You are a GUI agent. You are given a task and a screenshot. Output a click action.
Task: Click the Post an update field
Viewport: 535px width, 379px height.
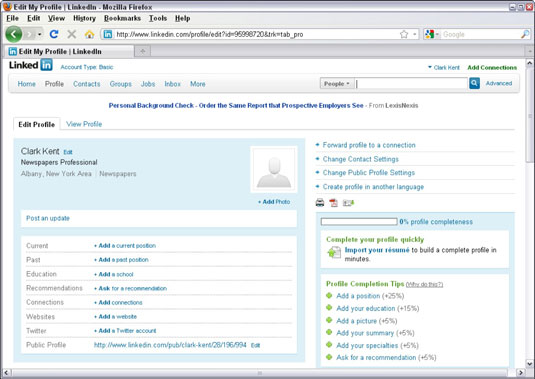(159, 218)
